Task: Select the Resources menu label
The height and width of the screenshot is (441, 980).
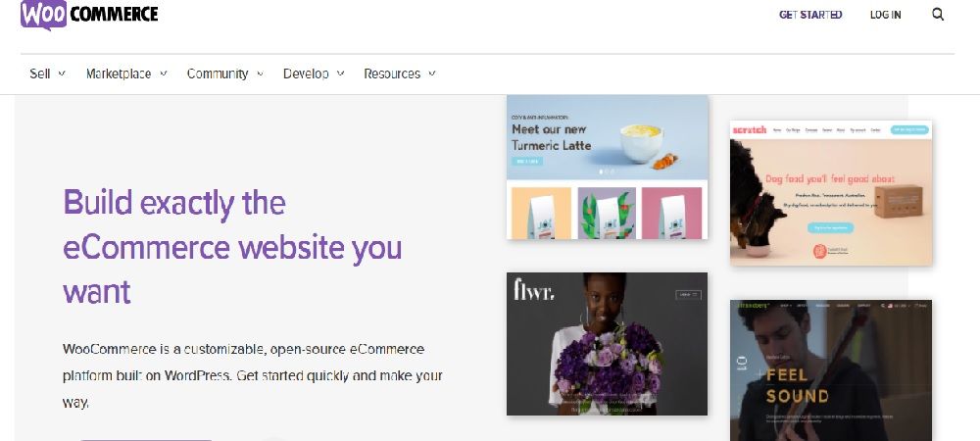Action: click(x=392, y=73)
